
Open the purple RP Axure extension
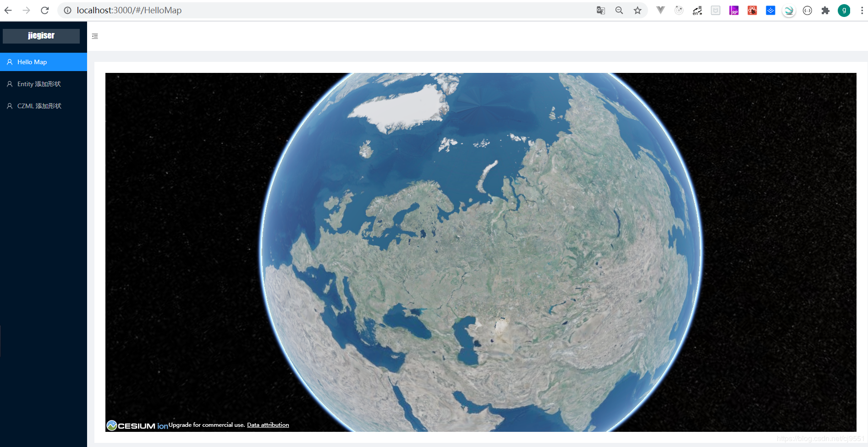(734, 10)
